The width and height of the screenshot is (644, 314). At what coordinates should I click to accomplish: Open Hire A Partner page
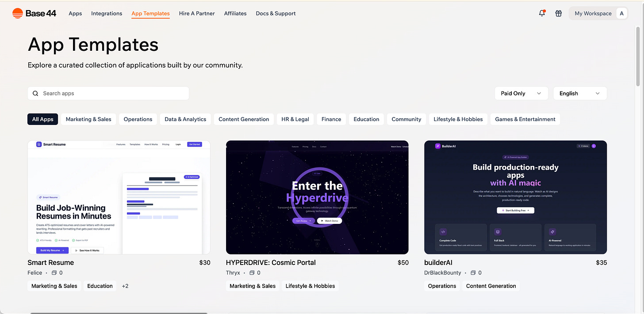pos(197,13)
